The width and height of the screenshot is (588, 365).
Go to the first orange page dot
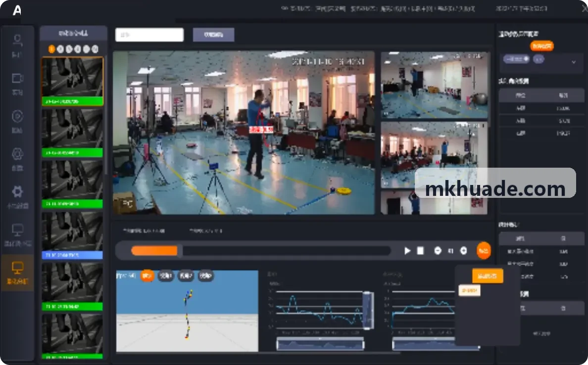52,49
